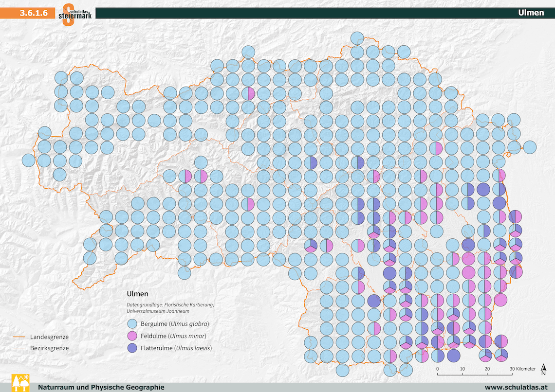Image resolution: width=555 pixels, height=392 pixels.
Task: Click the easternmost blue circle on map
Action: click(x=529, y=147)
